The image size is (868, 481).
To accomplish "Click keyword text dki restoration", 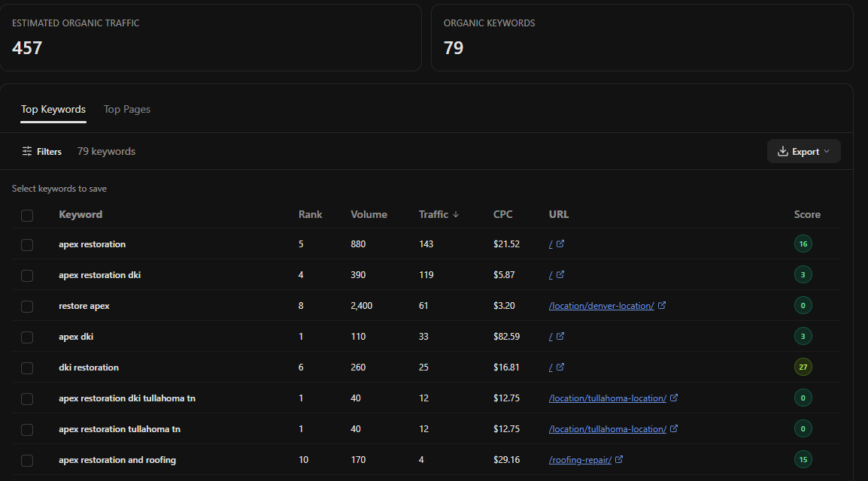I will coord(89,367).
